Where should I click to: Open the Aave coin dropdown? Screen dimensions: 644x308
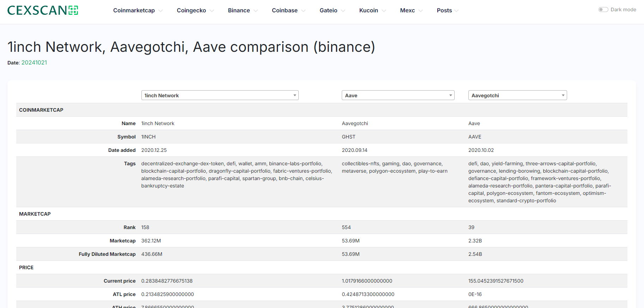[x=398, y=95]
